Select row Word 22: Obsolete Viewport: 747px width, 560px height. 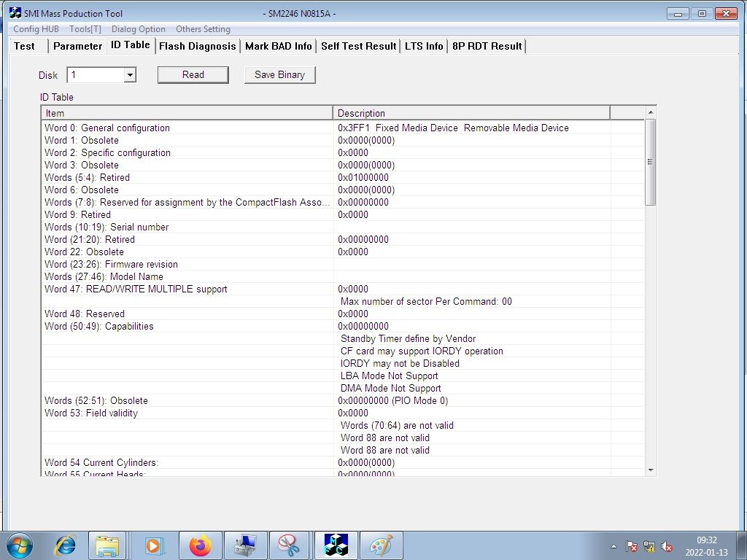click(343, 252)
